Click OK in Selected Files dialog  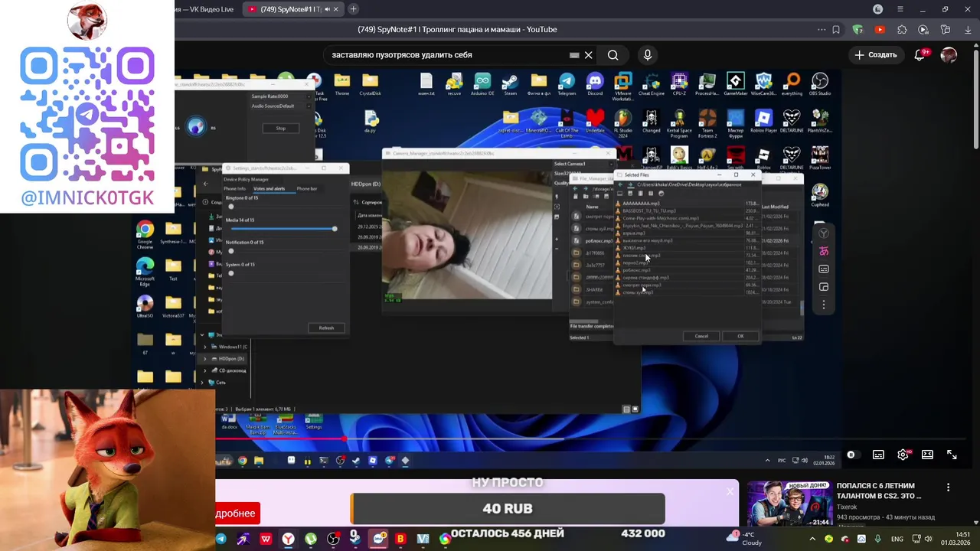pyautogui.click(x=740, y=336)
